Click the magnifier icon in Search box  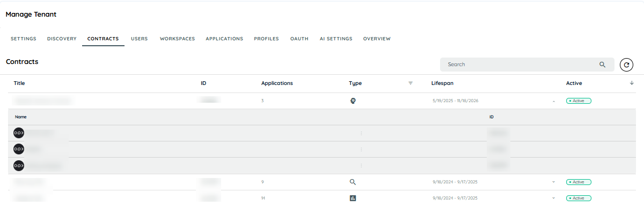(x=602, y=65)
